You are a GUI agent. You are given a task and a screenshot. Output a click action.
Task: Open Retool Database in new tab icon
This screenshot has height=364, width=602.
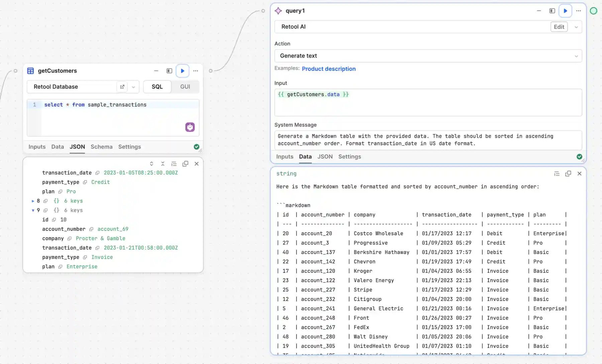tap(122, 87)
